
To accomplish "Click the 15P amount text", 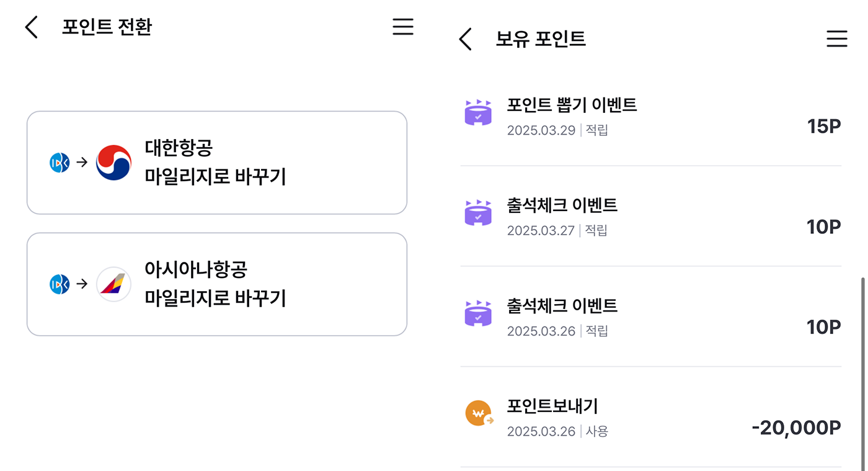I will 824,127.
